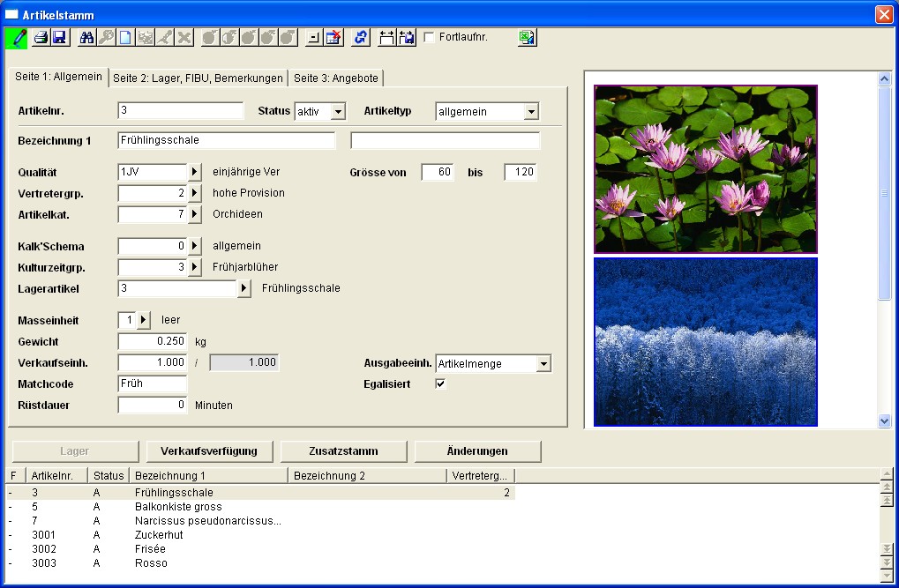The height and width of the screenshot is (588, 899).
Task: Focus the Grösse von field showing 60
Action: click(438, 172)
